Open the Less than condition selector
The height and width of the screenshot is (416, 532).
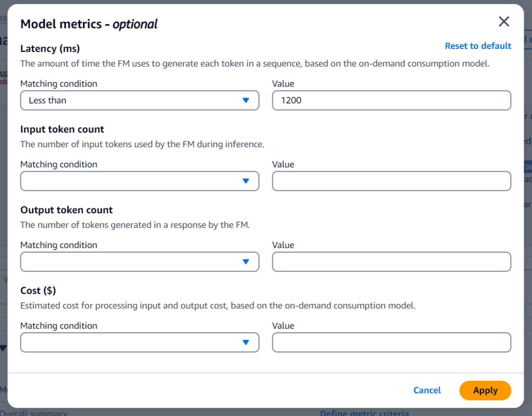pyautogui.click(x=139, y=100)
